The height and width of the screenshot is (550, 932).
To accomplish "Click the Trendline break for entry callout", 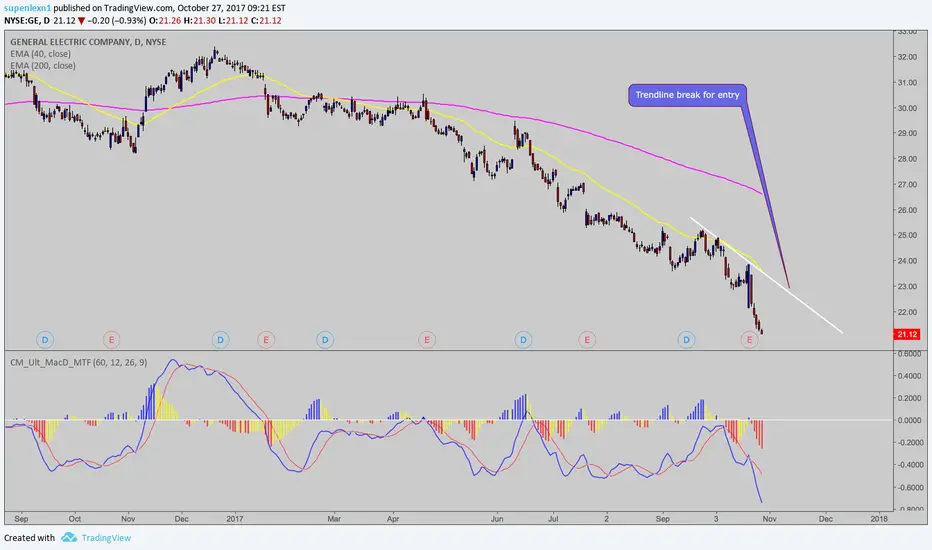I will [687, 95].
